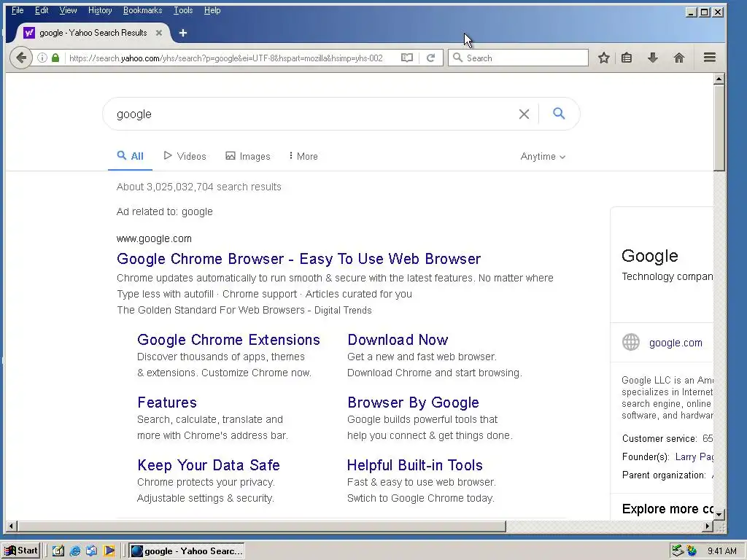Switch to the Images results tab
The width and height of the screenshot is (747, 560).
click(248, 156)
